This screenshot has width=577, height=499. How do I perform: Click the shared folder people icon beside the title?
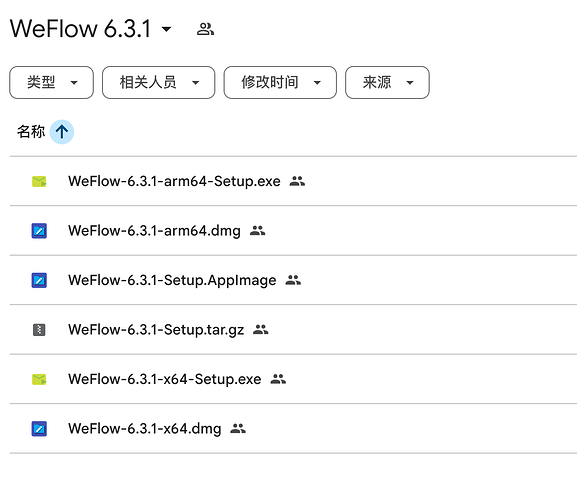click(x=205, y=29)
